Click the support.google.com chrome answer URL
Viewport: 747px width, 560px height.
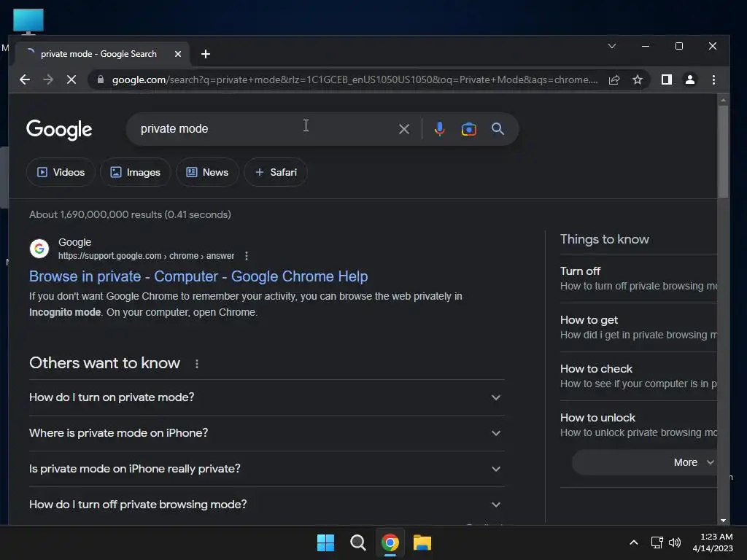(146, 256)
